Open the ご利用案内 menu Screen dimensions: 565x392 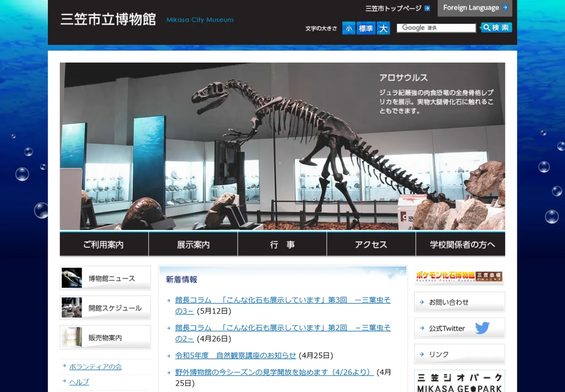(x=104, y=244)
